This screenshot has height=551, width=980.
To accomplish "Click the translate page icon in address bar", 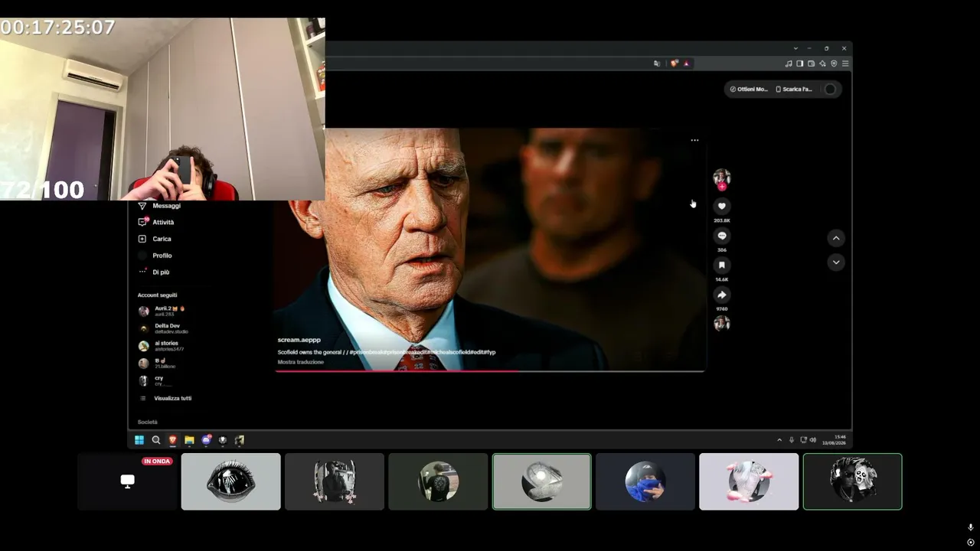I will 657,64.
